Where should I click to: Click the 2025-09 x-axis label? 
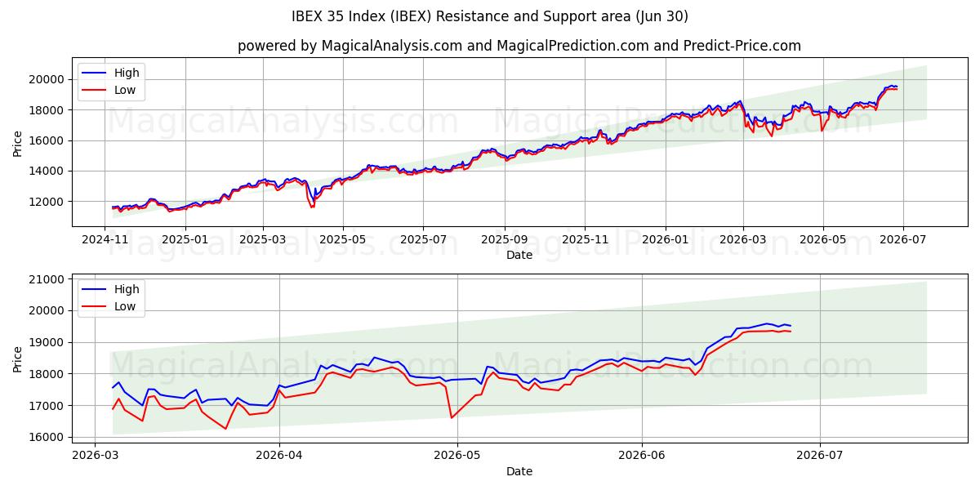click(x=504, y=239)
